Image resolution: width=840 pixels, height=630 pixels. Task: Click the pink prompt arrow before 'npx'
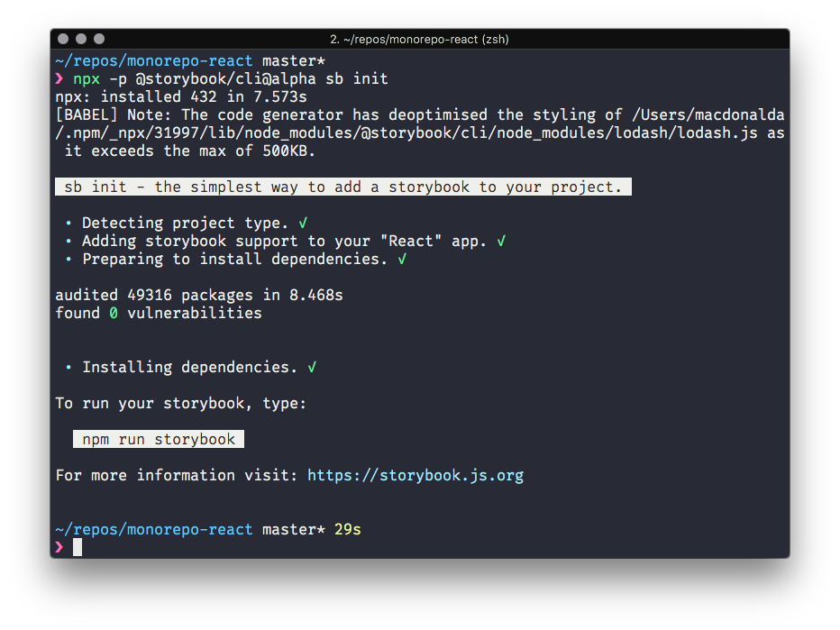pyautogui.click(x=59, y=78)
